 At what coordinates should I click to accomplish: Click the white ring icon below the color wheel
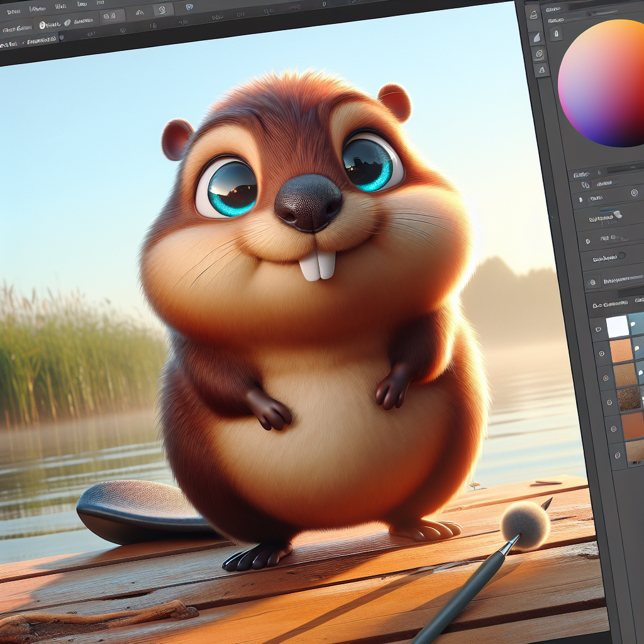click(635, 193)
